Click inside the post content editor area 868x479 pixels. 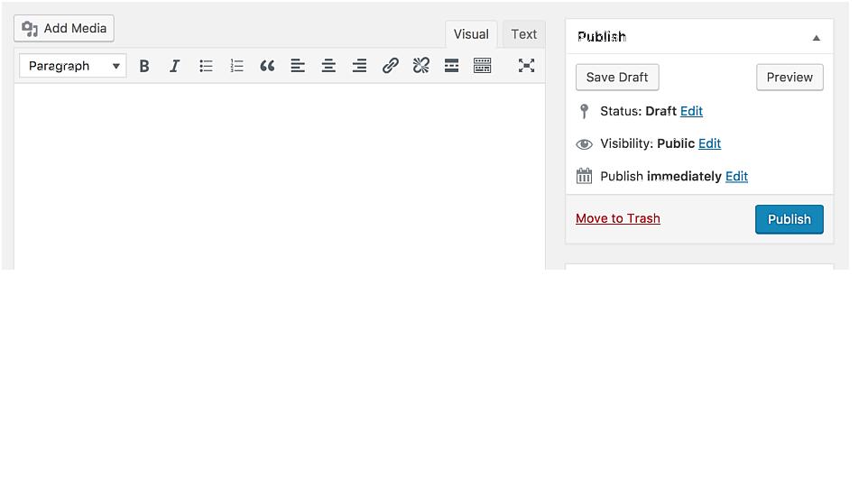pyautogui.click(x=280, y=176)
